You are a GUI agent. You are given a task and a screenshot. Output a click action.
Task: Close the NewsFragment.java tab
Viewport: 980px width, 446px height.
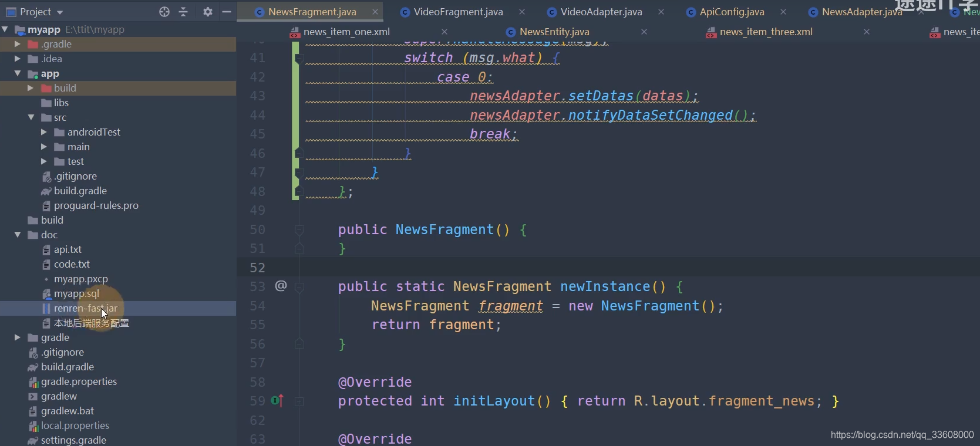point(375,12)
